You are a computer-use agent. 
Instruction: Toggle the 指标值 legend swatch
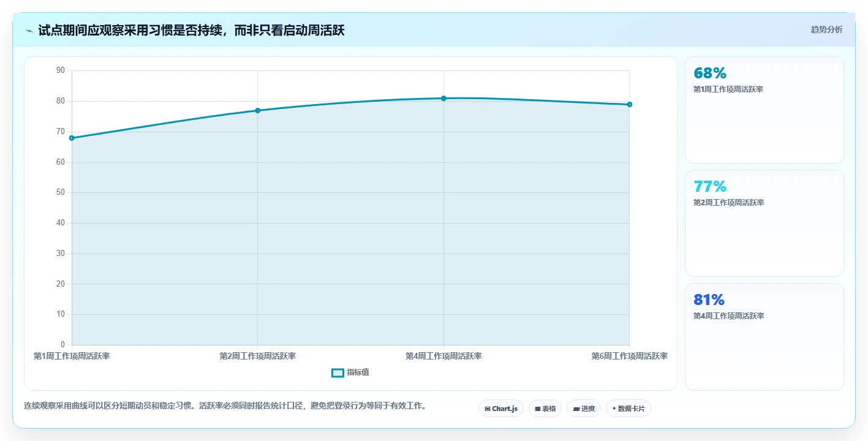pos(338,372)
